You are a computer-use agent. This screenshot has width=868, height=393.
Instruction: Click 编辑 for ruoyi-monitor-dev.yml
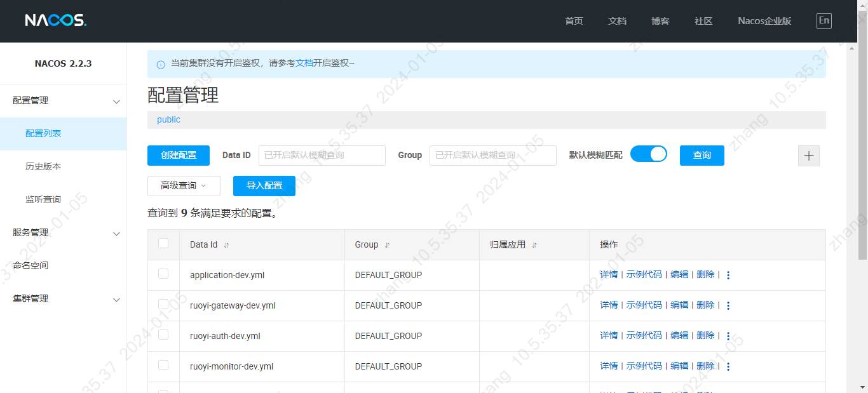pos(679,366)
